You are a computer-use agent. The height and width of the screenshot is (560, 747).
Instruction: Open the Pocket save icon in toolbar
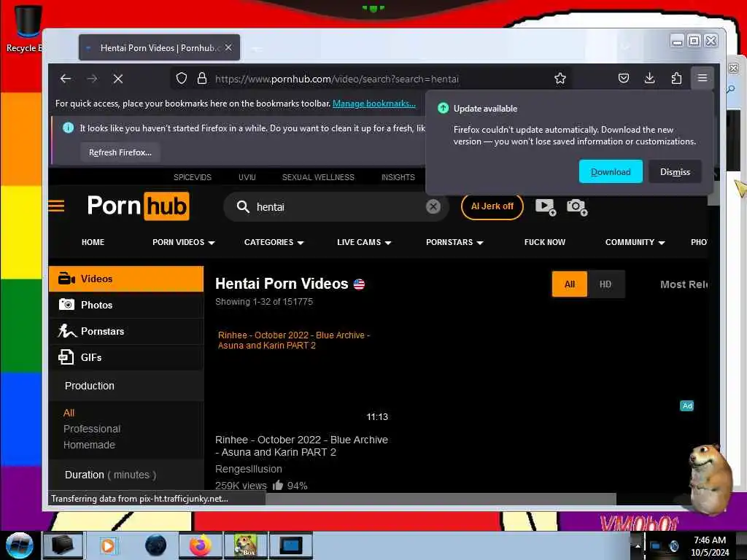(623, 78)
